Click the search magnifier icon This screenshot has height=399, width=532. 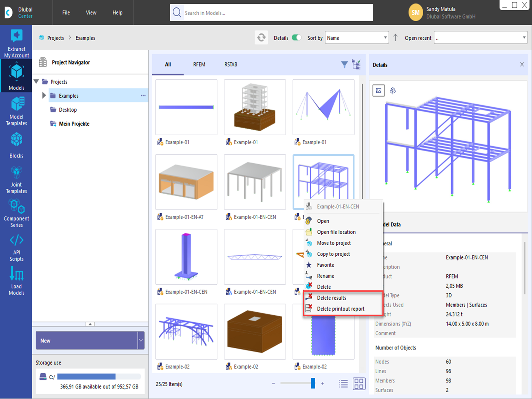pyautogui.click(x=177, y=13)
